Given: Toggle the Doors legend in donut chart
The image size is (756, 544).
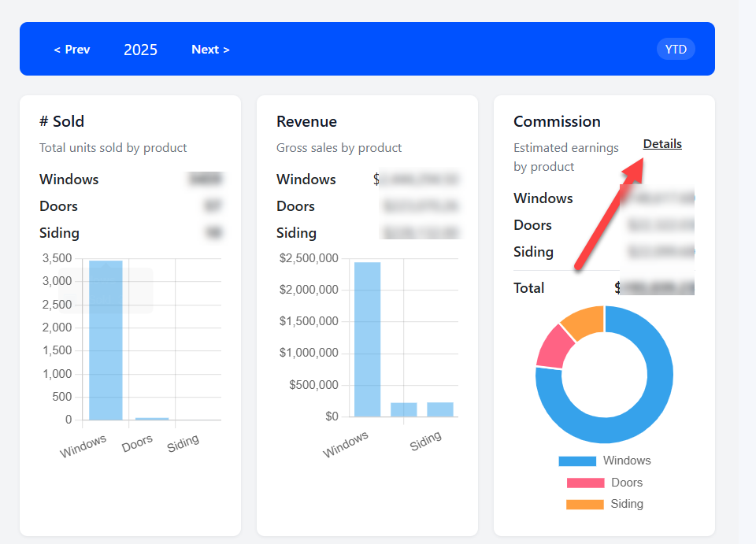Looking at the screenshot, I should click(605, 483).
